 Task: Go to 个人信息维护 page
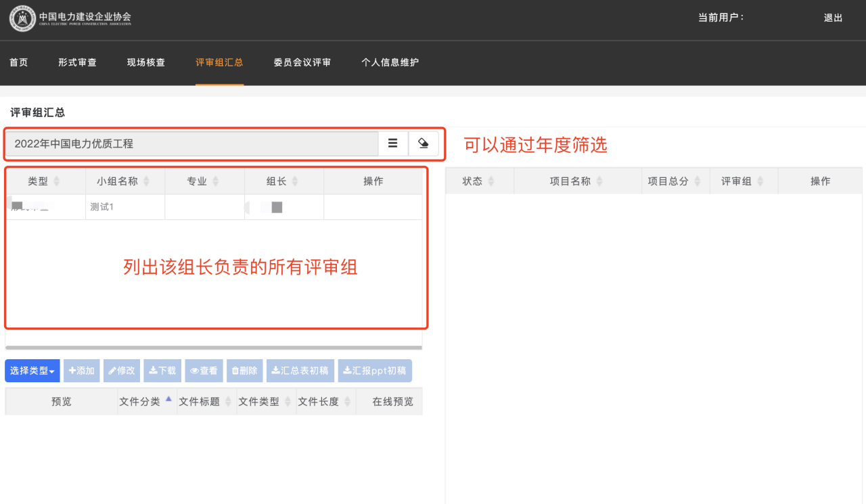[x=390, y=62]
